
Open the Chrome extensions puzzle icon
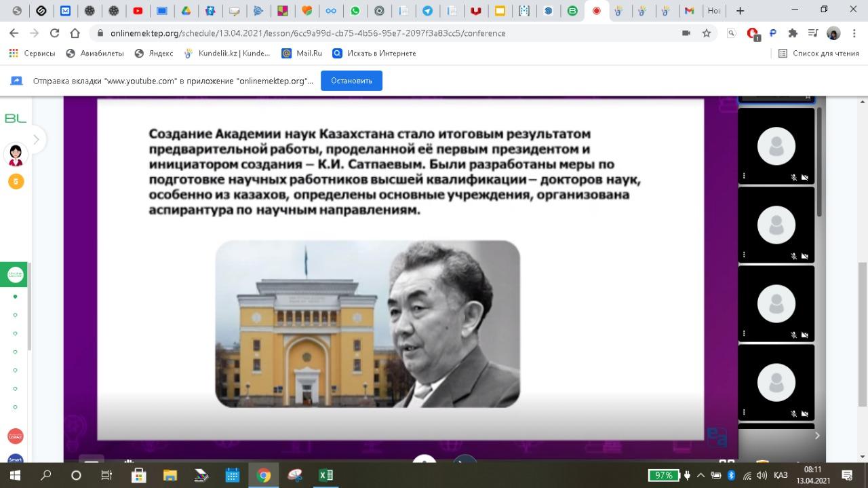point(793,33)
